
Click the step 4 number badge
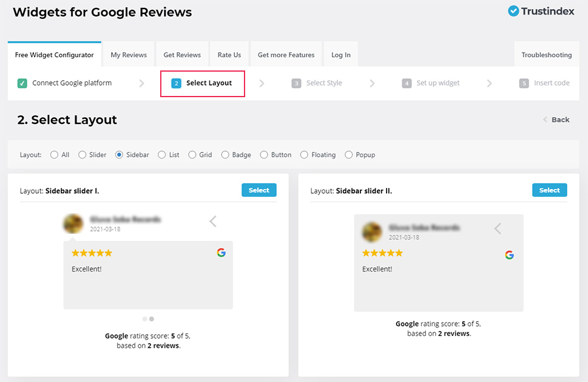click(407, 83)
